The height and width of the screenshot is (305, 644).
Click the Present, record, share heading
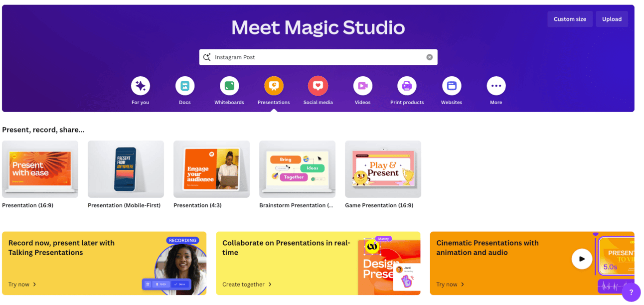click(43, 130)
